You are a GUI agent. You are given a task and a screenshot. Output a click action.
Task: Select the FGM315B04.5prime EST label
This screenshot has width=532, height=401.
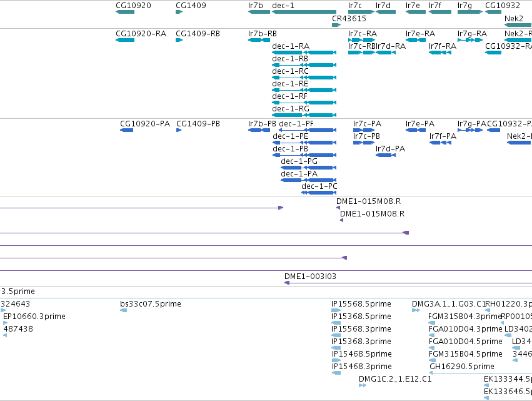pyautogui.click(x=466, y=354)
